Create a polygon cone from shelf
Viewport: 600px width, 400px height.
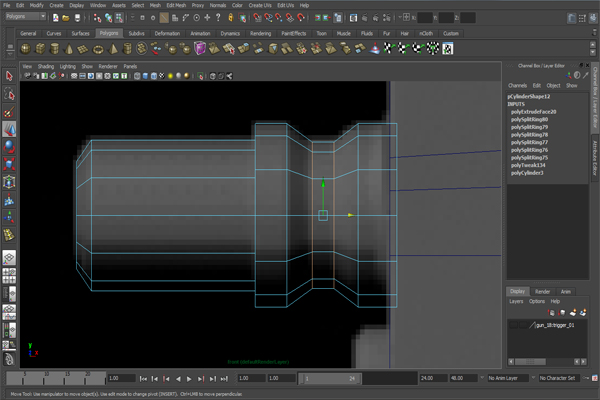(69, 49)
